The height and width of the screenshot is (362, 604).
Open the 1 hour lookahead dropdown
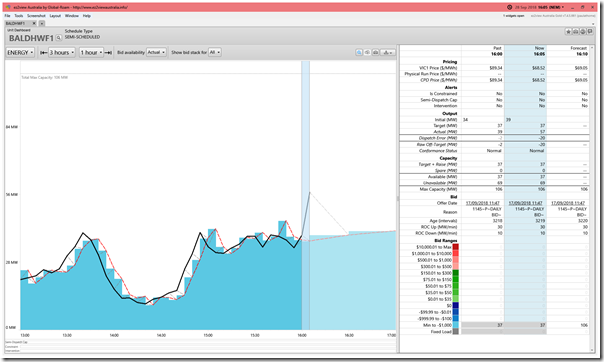click(x=92, y=52)
